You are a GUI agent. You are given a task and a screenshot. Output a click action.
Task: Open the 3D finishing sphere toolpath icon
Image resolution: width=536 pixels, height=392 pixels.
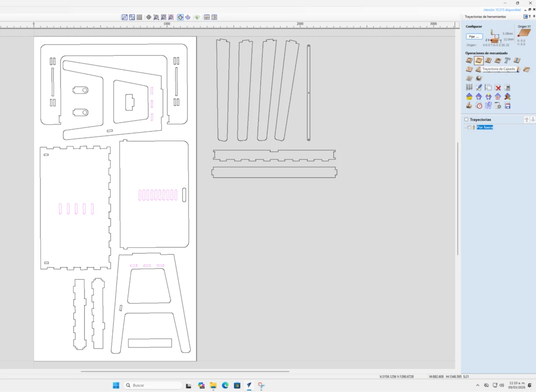tap(478, 78)
